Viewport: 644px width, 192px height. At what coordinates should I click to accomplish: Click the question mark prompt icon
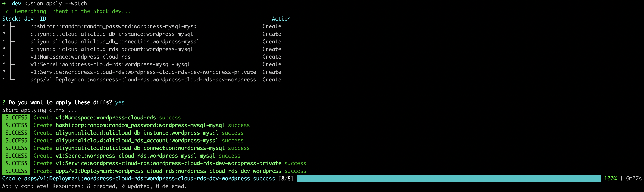pos(4,102)
